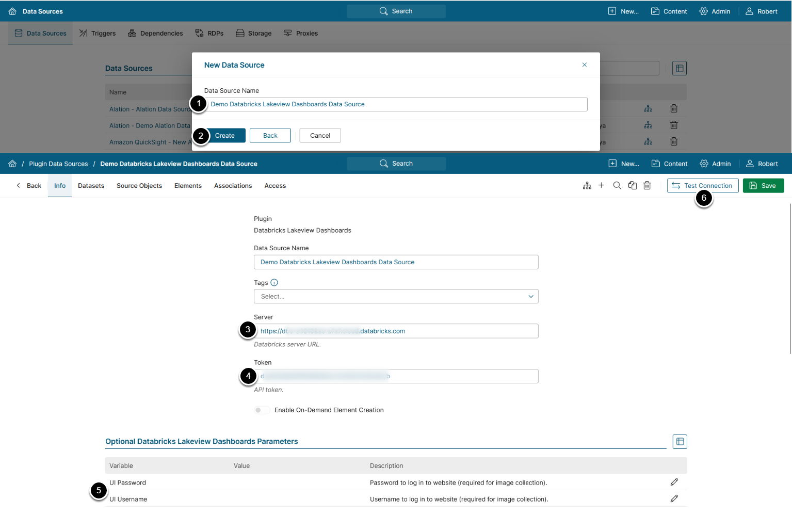Screen dimensions: 792x532
Task: Click the edit pencil for UI Username
Action: click(674, 498)
